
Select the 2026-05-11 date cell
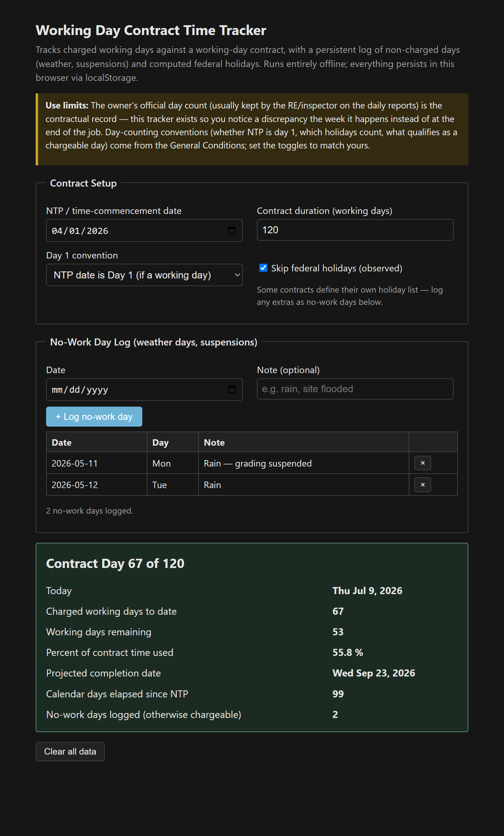(97, 463)
